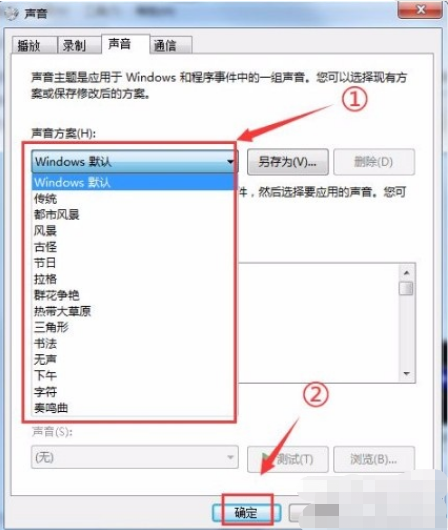Open the disabled 声音(S) dropdown showing (无)

(x=135, y=457)
